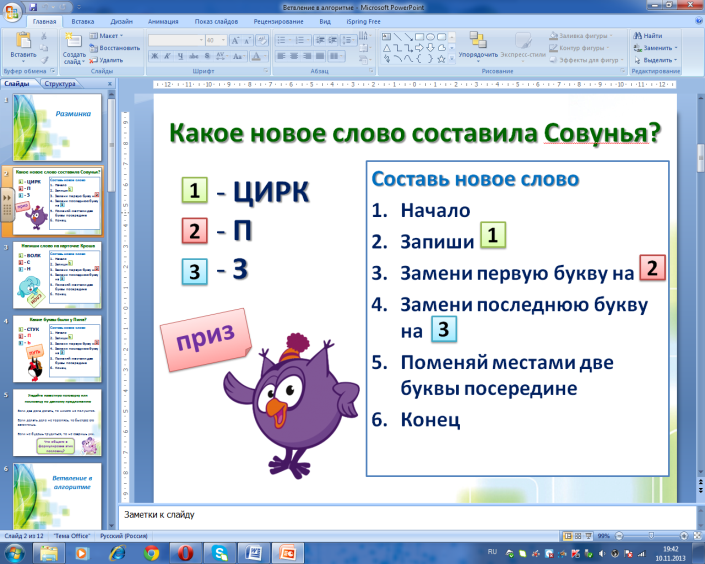The image size is (705, 564).
Task: Select the right arrow shape
Action: point(419,48)
